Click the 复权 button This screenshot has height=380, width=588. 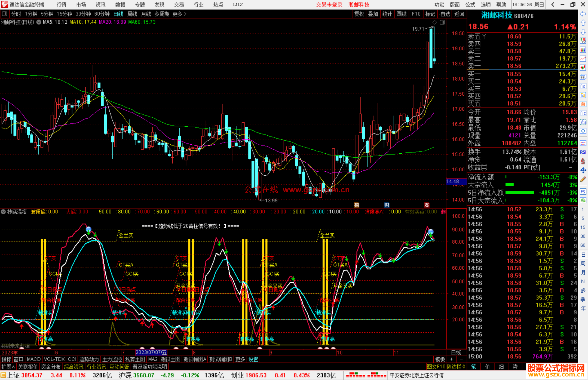click(x=359, y=14)
